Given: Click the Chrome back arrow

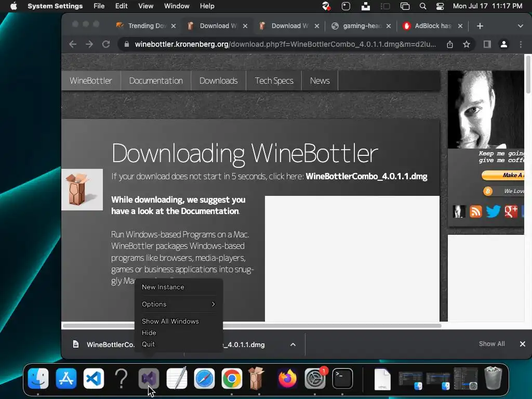Looking at the screenshot, I should pos(73,44).
